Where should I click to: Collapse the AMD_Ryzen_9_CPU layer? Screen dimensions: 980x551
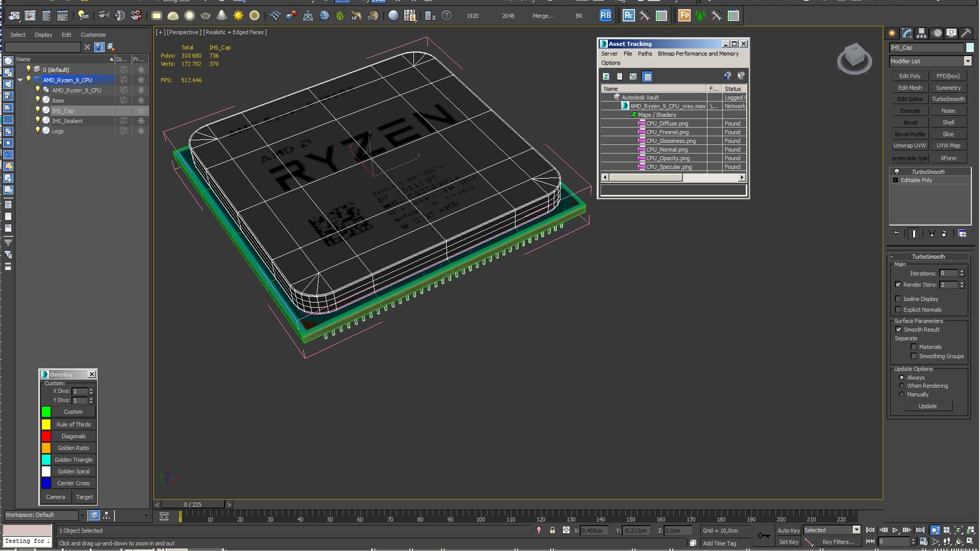[x=20, y=80]
